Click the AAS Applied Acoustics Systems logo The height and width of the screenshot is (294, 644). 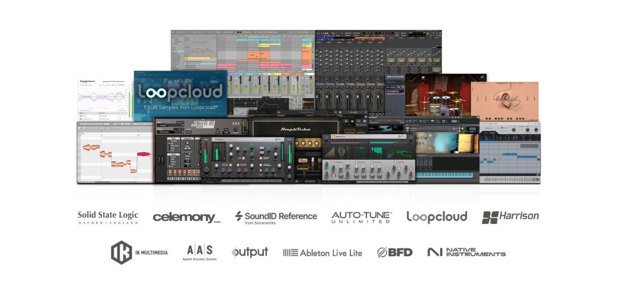(200, 253)
